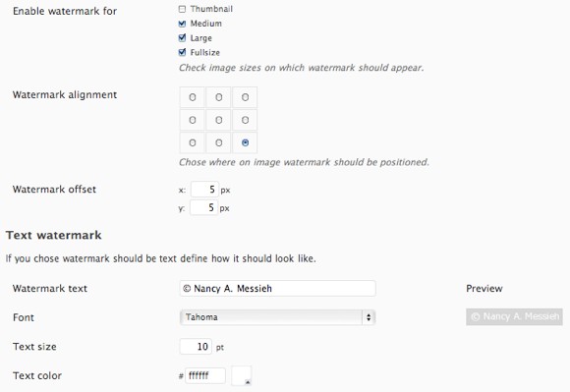Screen dimensions: 570x392
Task: Click the watermark x offset field
Action: [204, 190]
